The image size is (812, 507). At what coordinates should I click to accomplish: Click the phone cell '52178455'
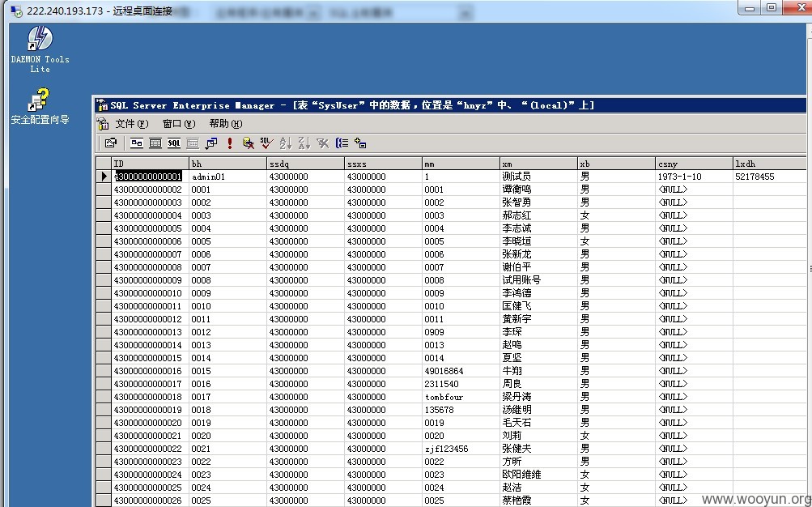tap(770, 177)
